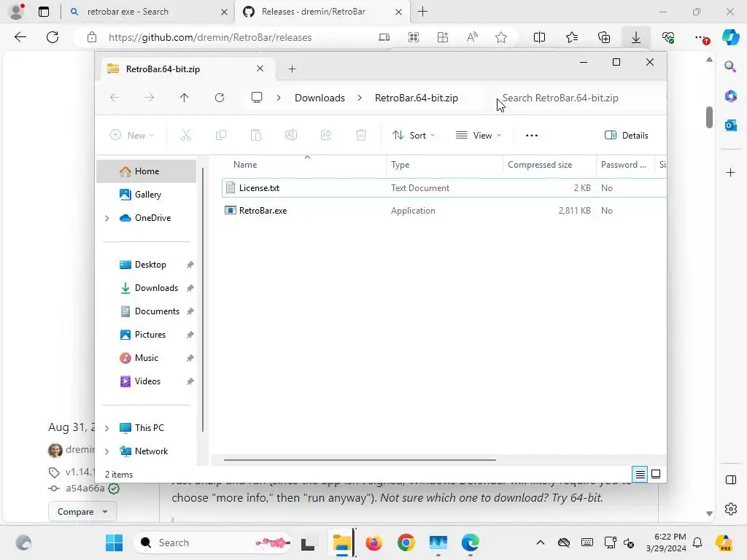Open Edge Copilot sidebar icon
747x560 pixels.
pyautogui.click(x=730, y=37)
